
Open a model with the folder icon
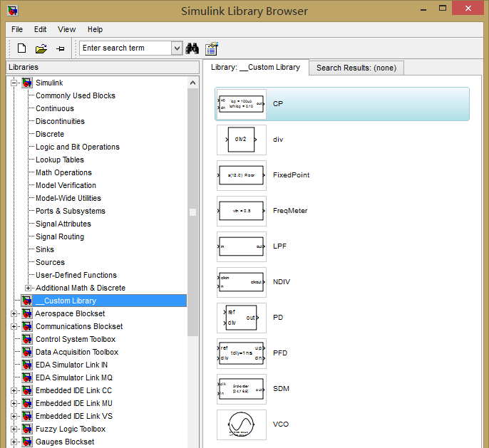pyautogui.click(x=41, y=48)
